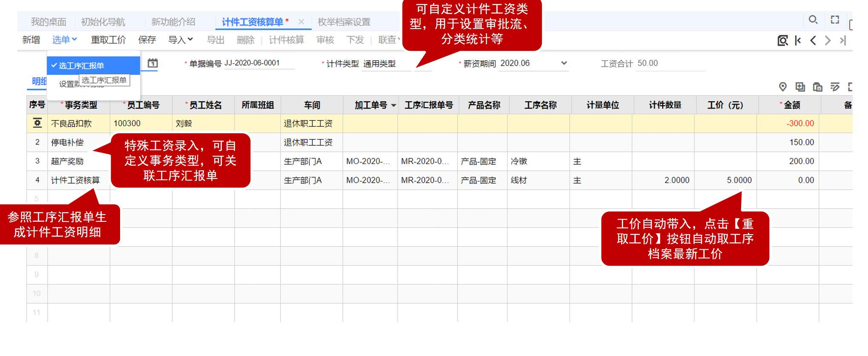The image size is (868, 356).
Task: Click the 计量单位 column header
Action: tap(602, 105)
